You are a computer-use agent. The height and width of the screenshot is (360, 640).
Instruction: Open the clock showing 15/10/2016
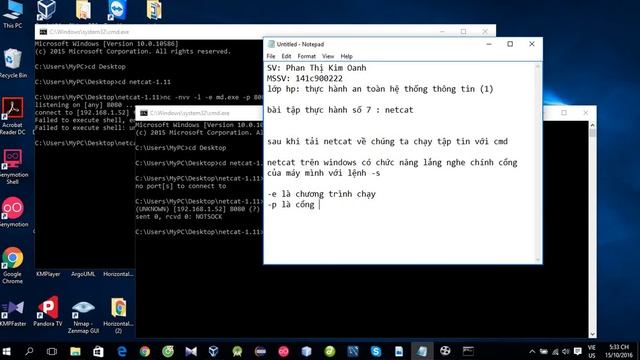click(619, 351)
